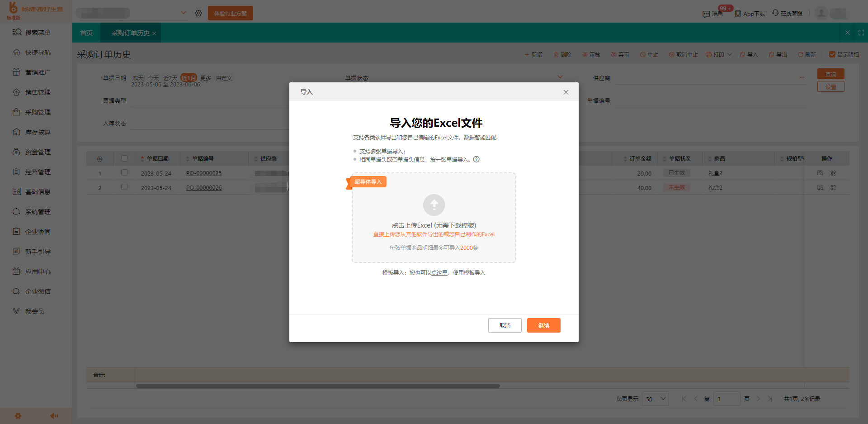Check the checkbox on row 2

124,187
